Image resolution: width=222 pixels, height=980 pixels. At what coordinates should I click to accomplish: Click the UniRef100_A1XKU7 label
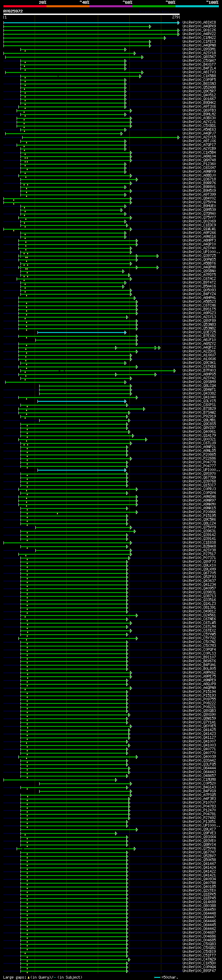tap(199, 356)
